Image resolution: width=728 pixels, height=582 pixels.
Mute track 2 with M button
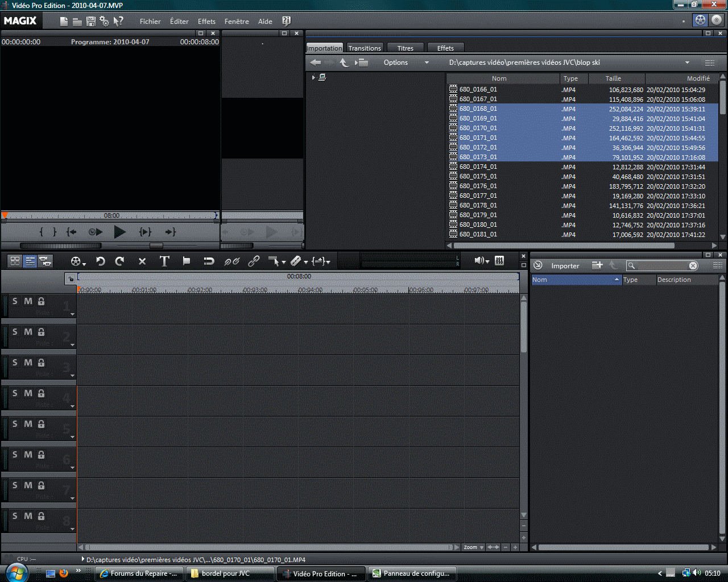click(28, 332)
